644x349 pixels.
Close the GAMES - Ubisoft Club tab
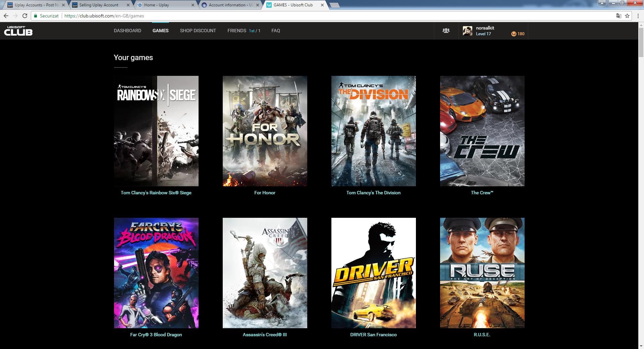pyautogui.click(x=322, y=5)
